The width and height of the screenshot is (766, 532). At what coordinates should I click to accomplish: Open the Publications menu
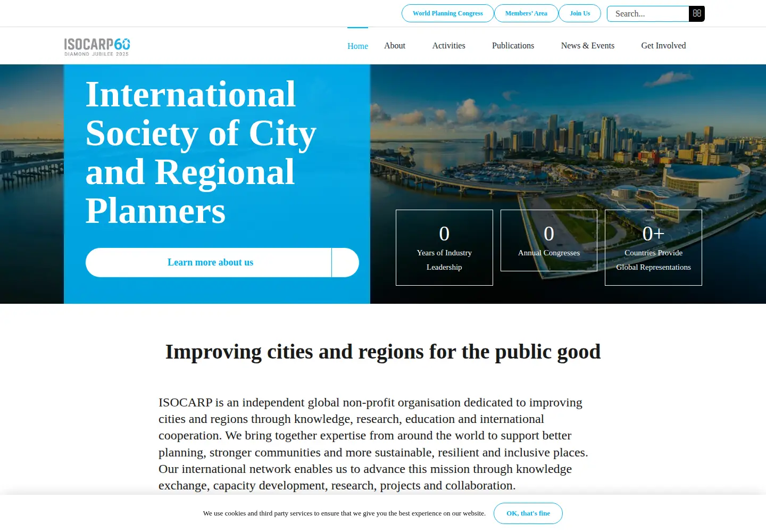pos(513,46)
